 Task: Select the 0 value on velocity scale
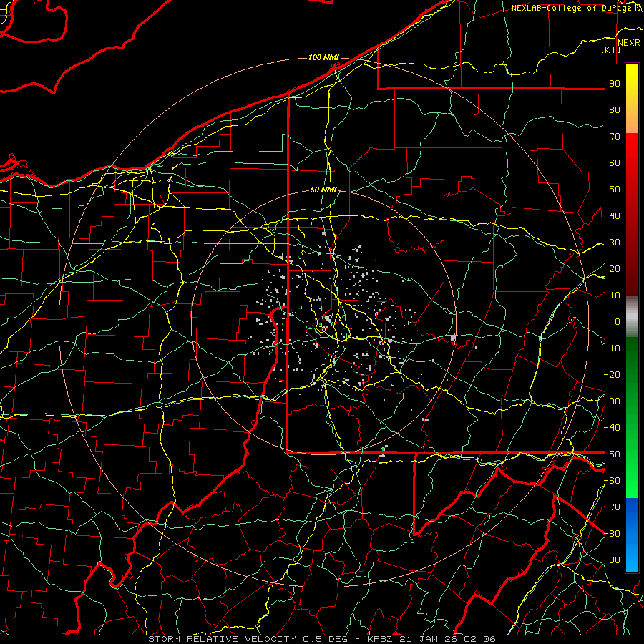[x=618, y=322]
